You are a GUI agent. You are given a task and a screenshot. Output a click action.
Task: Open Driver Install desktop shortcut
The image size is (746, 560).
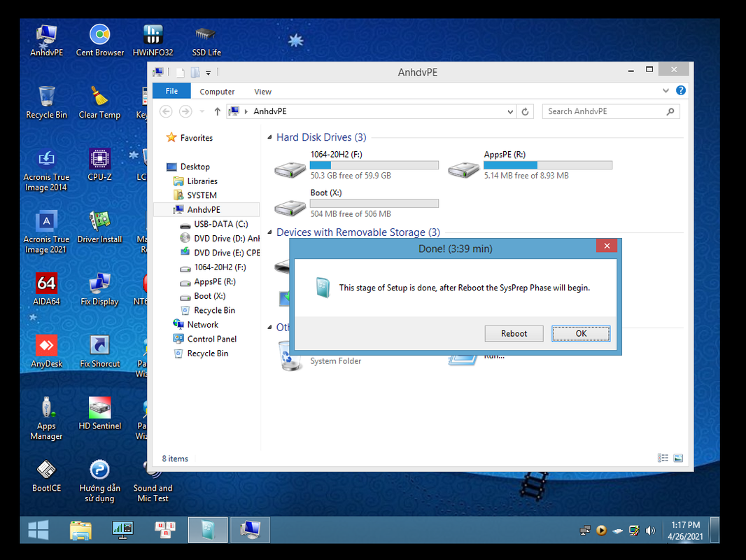coord(99,227)
